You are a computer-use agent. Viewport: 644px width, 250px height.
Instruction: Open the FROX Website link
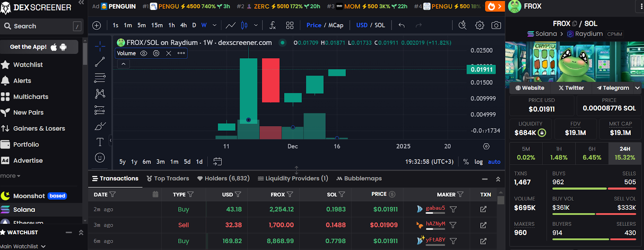coord(530,88)
